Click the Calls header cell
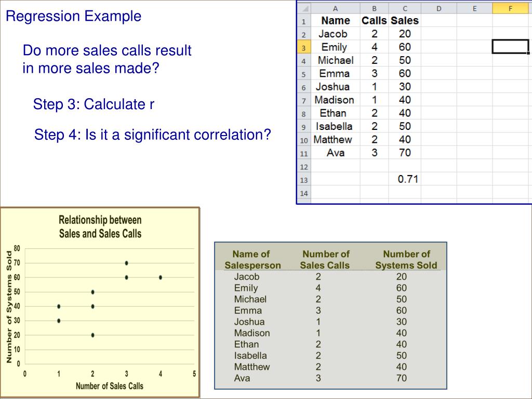 374,21
